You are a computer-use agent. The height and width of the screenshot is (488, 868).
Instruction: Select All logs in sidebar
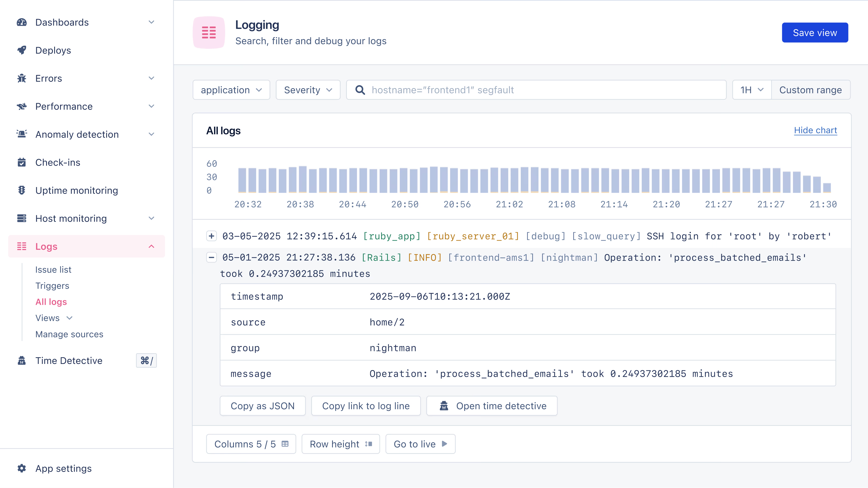pyautogui.click(x=51, y=302)
